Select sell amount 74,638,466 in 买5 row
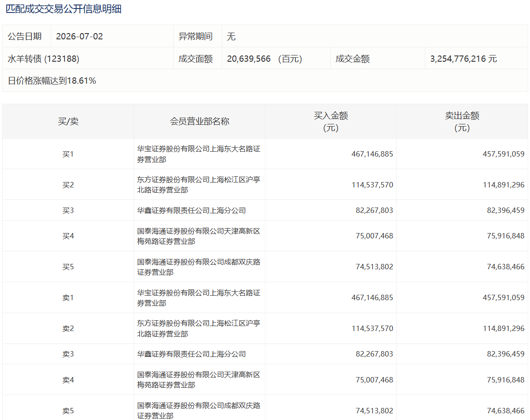The width and height of the screenshot is (530, 420). (x=506, y=267)
